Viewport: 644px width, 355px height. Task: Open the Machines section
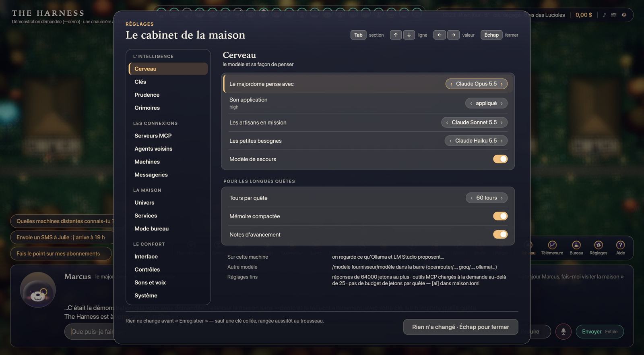pyautogui.click(x=168, y=162)
